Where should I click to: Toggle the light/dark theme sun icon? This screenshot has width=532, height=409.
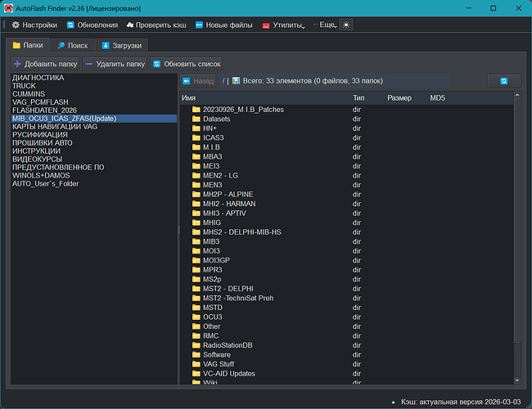tap(346, 25)
